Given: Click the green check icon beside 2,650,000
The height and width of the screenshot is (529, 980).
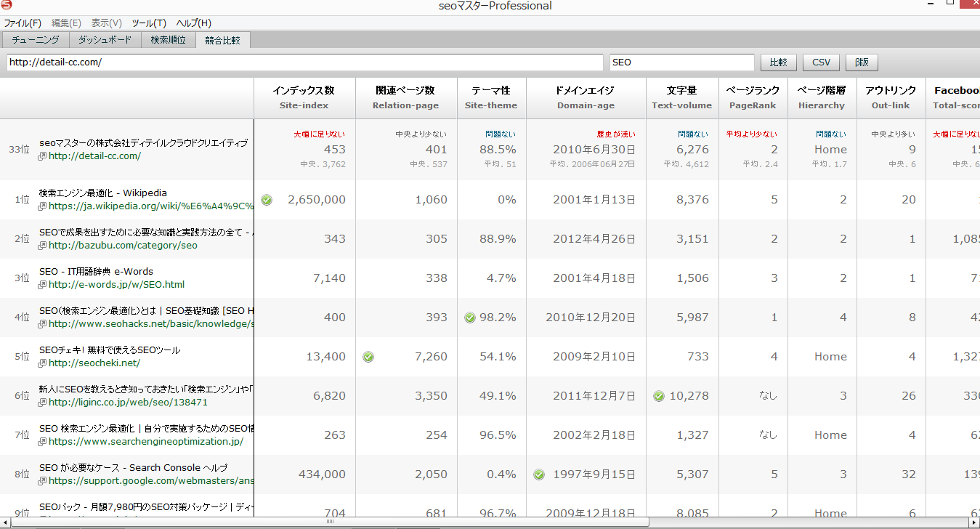Looking at the screenshot, I should (267, 200).
